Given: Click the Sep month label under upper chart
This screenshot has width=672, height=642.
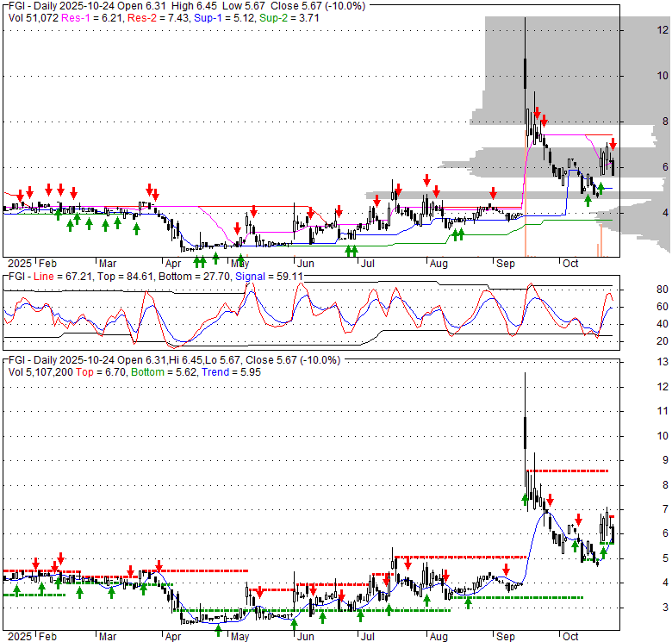Looking at the screenshot, I should click(505, 263).
